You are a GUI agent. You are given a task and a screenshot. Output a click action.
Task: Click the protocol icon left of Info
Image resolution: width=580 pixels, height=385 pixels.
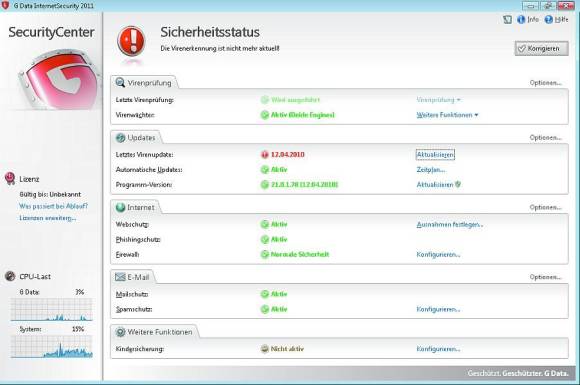(508, 20)
